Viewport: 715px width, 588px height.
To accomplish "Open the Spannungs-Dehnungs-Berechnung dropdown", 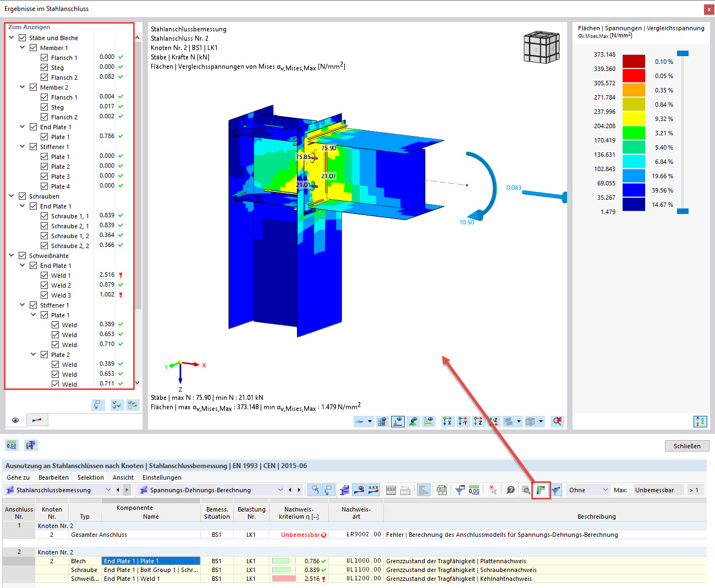I will click(x=280, y=490).
